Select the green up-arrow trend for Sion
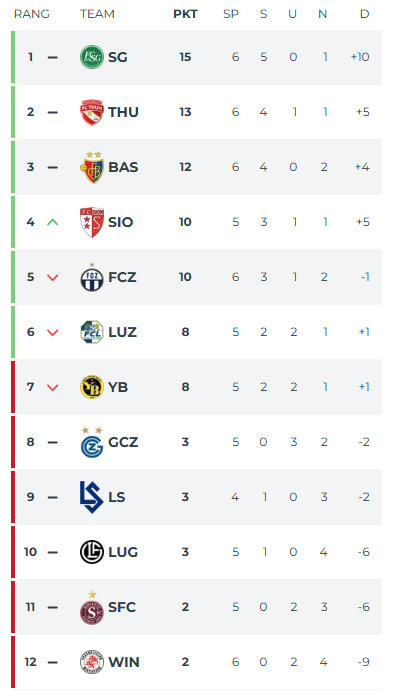 click(53, 222)
